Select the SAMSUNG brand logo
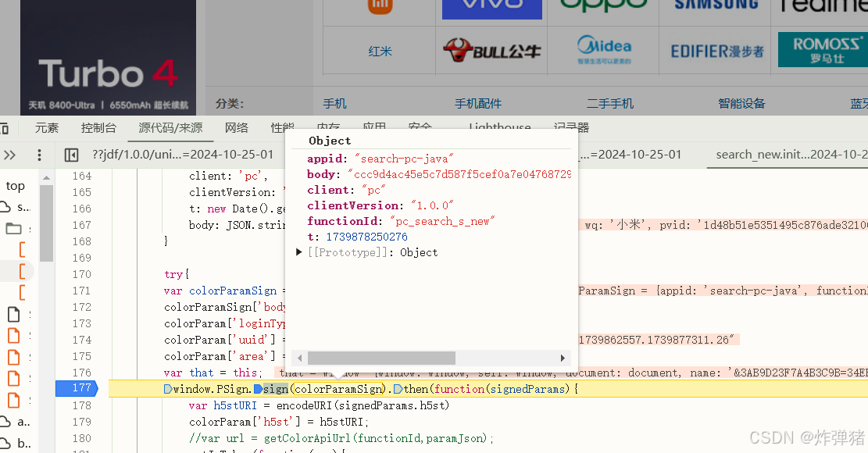 (716, 5)
